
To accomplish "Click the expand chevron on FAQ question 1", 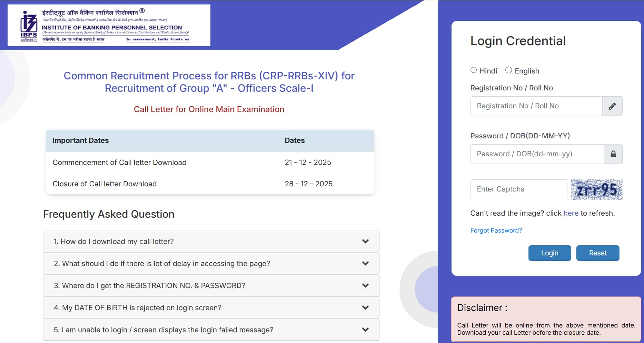I will coord(365,242).
